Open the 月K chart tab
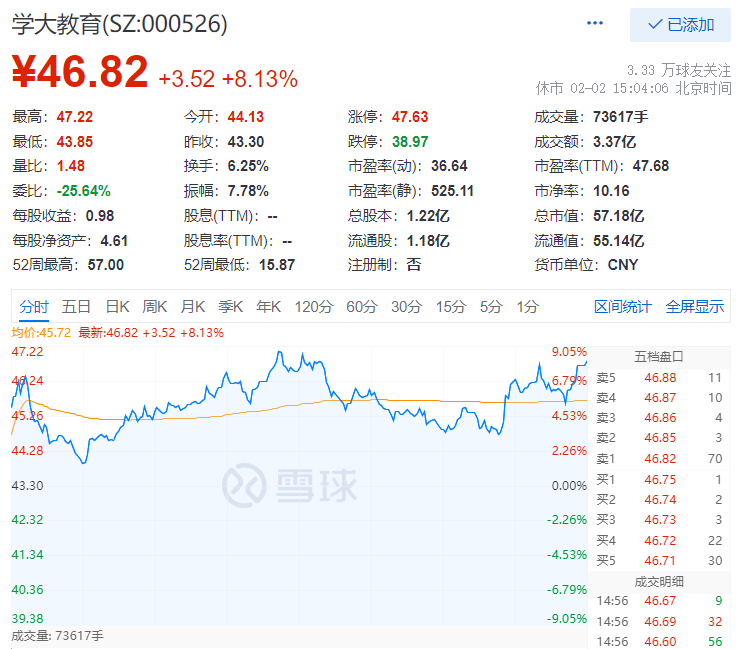The height and width of the screenshot is (649, 746). pos(193,307)
